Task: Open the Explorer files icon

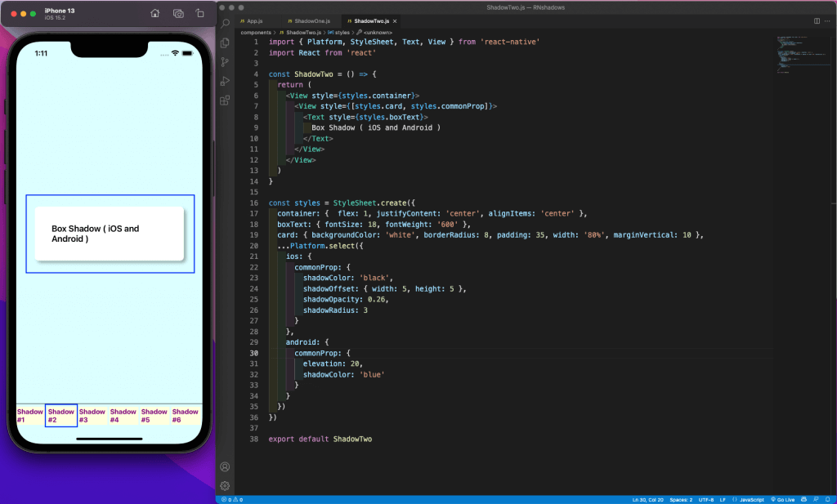Action: (226, 42)
